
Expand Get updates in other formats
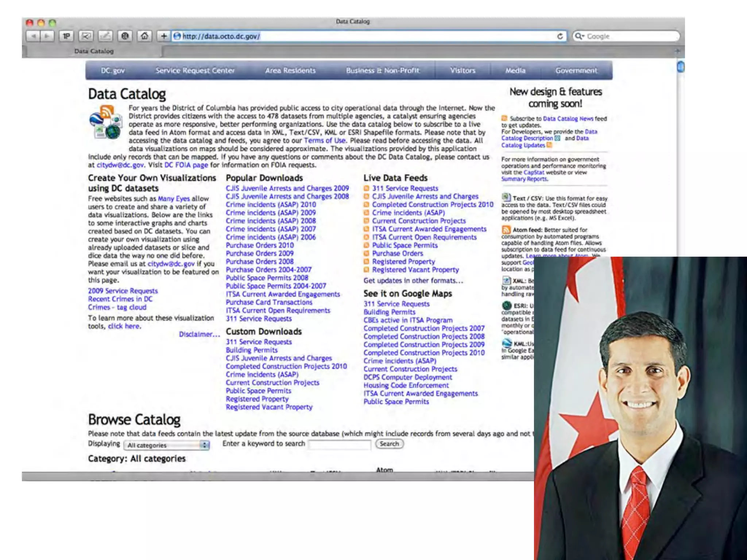coord(413,281)
